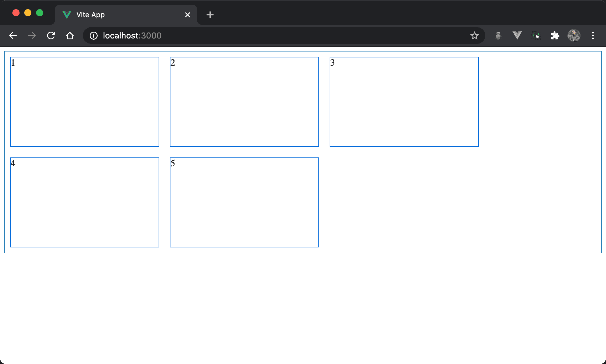606x364 pixels.
Task: Close the Vite App tab
Action: click(187, 15)
